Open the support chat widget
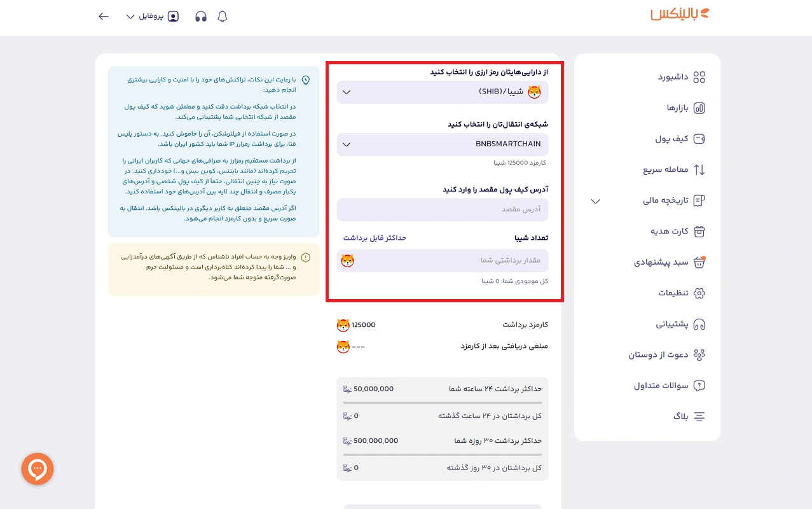 [37, 469]
